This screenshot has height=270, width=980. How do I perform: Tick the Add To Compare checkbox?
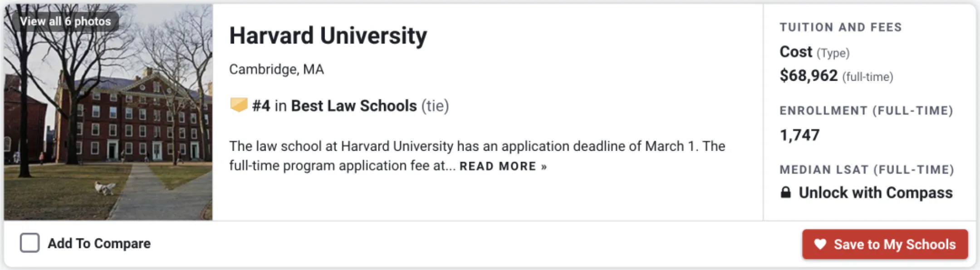30,243
